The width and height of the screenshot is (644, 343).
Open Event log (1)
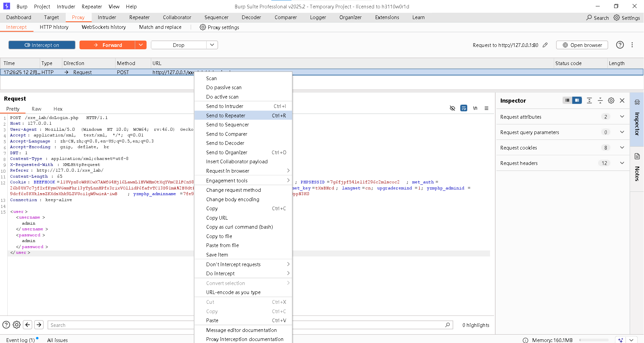pyautogui.click(x=20, y=340)
